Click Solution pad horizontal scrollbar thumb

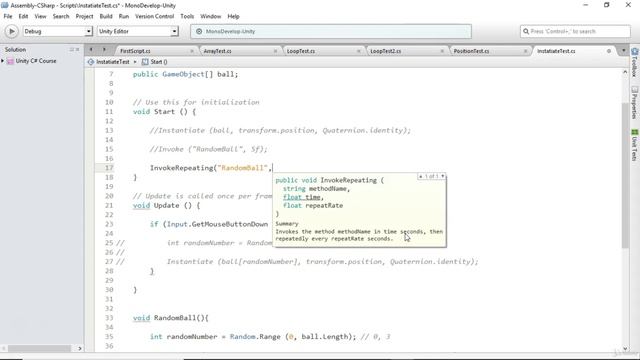(40, 349)
